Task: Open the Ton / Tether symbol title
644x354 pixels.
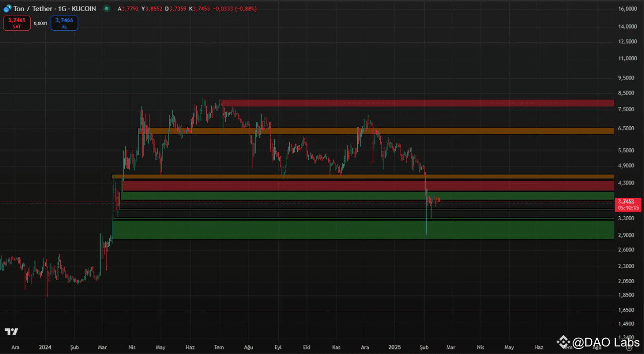Action: pyautogui.click(x=54, y=9)
